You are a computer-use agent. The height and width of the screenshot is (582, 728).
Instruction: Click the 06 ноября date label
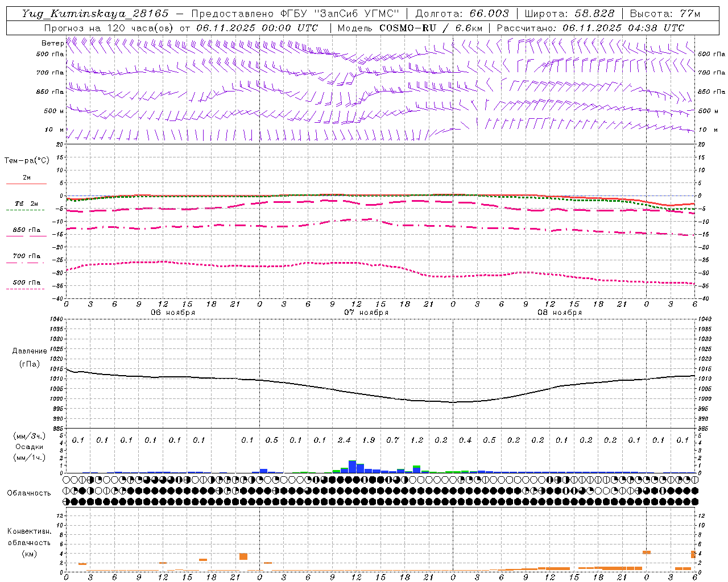click(x=173, y=313)
